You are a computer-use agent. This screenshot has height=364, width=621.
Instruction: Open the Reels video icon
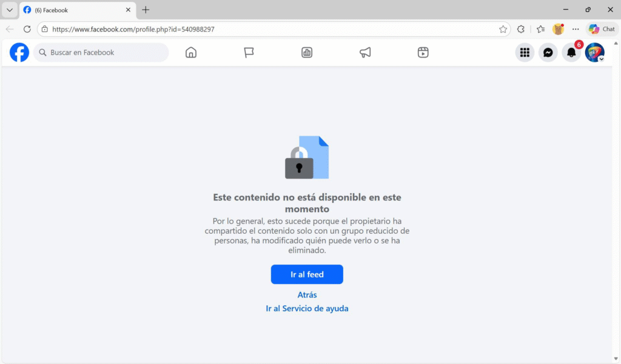coord(423,52)
